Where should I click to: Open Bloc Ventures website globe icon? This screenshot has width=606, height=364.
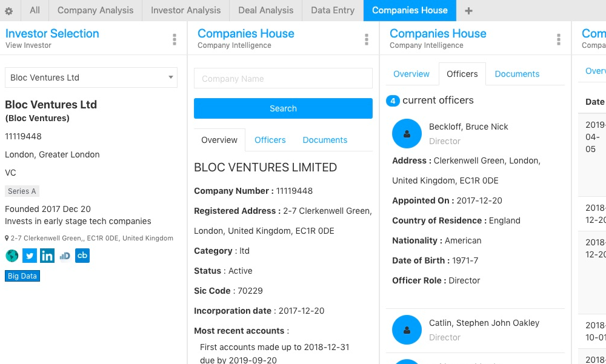pyautogui.click(x=12, y=256)
